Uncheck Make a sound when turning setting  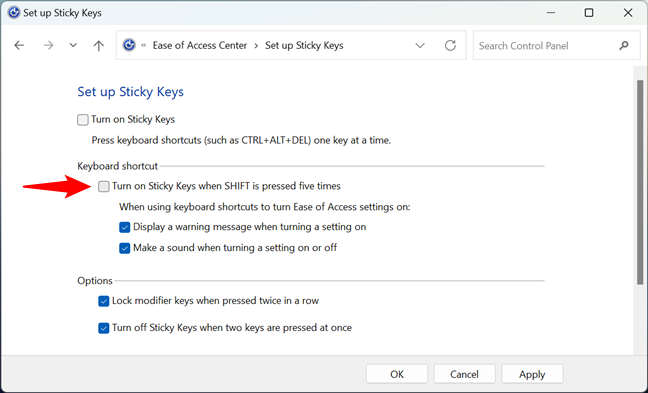coord(124,248)
